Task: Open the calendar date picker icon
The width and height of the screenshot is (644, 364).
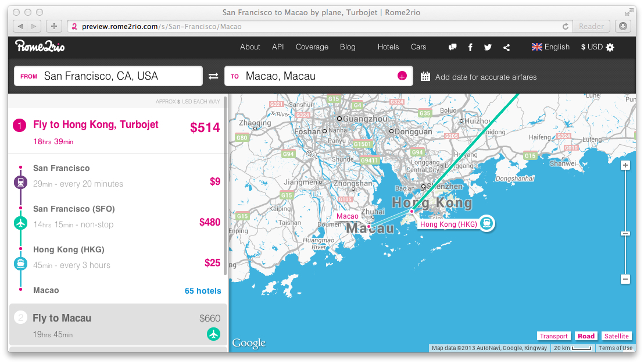Action: point(425,76)
